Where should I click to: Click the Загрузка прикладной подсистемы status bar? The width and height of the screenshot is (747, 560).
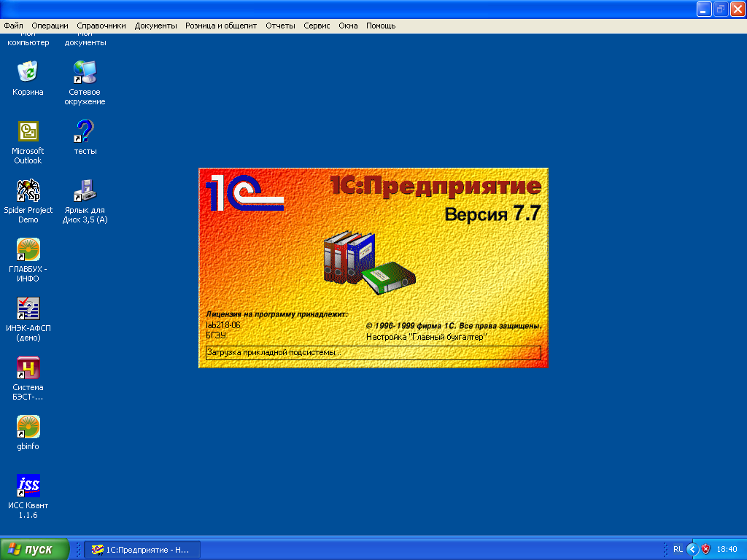373,352
